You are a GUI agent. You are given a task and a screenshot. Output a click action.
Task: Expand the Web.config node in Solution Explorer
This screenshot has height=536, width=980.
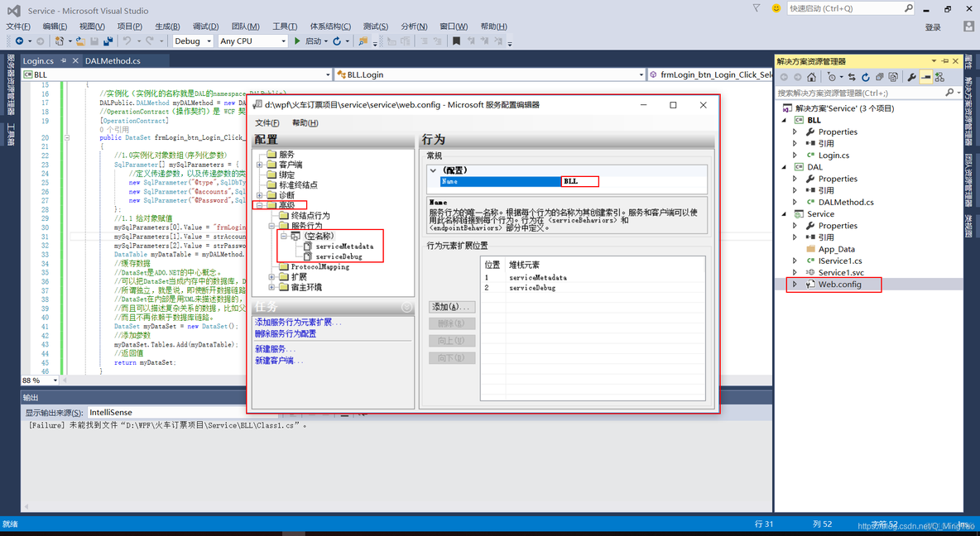click(795, 285)
